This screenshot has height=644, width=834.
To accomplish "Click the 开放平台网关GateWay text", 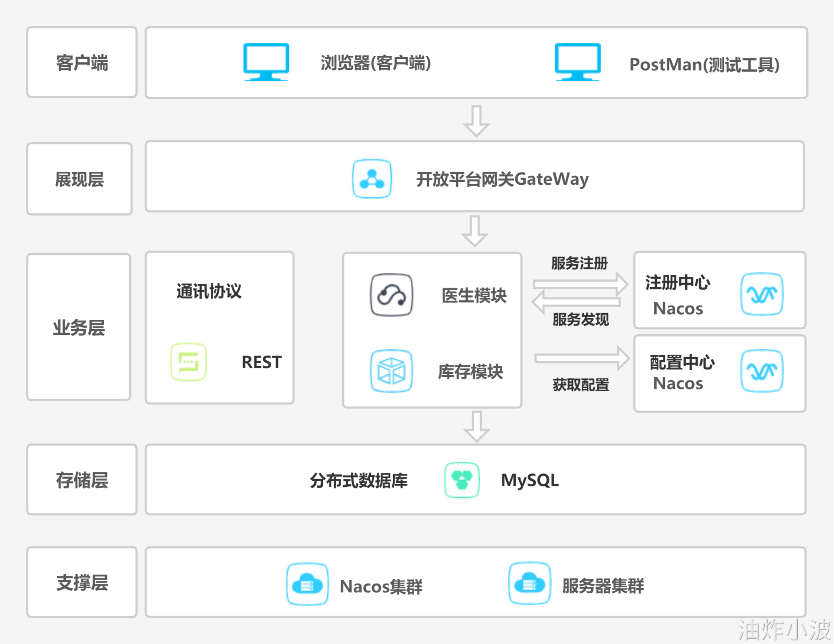I will tap(502, 179).
